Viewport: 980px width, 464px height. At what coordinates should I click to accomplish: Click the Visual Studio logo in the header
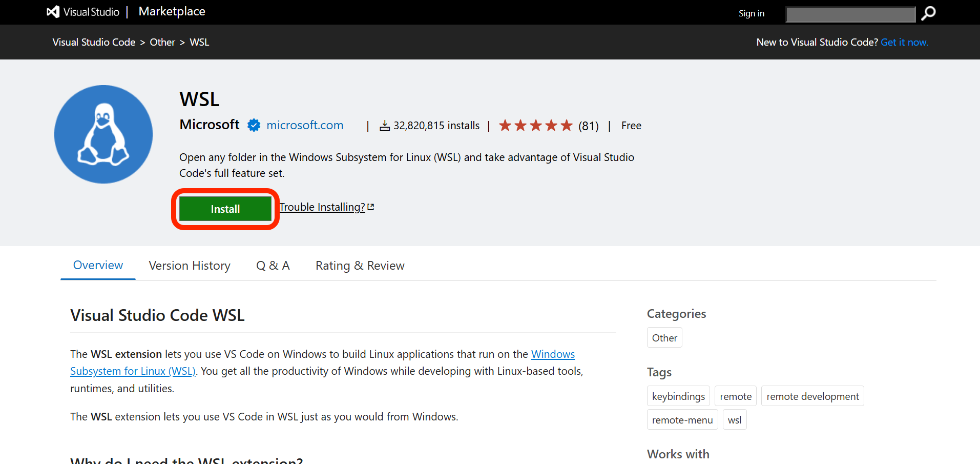[x=53, y=11]
